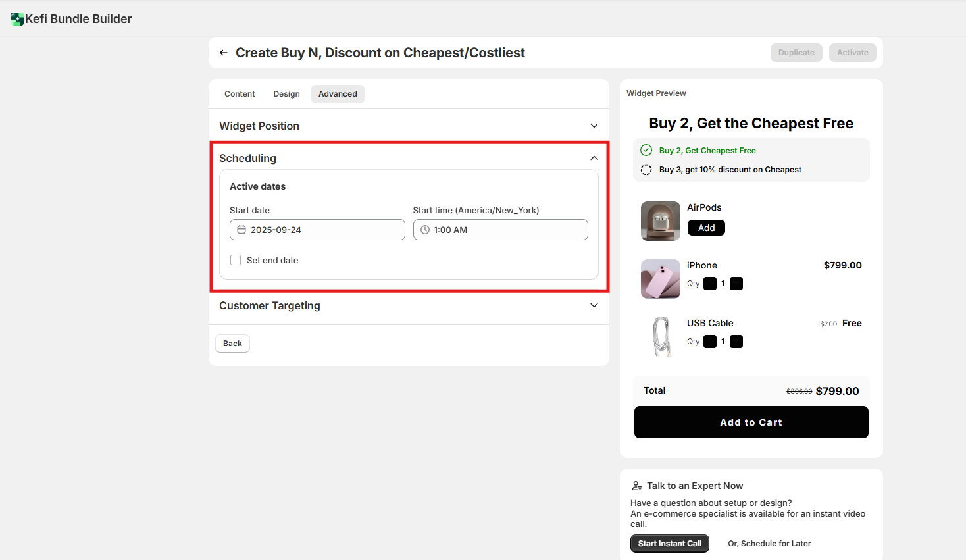Click the calendar icon in Start date field

pyautogui.click(x=241, y=230)
